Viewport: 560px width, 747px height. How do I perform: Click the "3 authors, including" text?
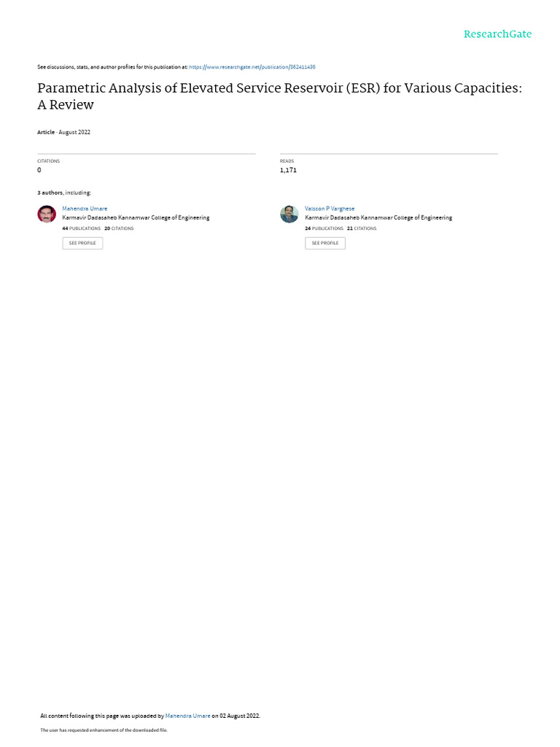click(64, 193)
